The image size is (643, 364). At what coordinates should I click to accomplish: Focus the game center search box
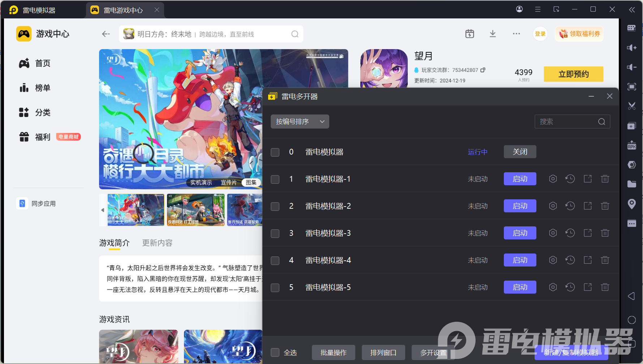tap(211, 34)
